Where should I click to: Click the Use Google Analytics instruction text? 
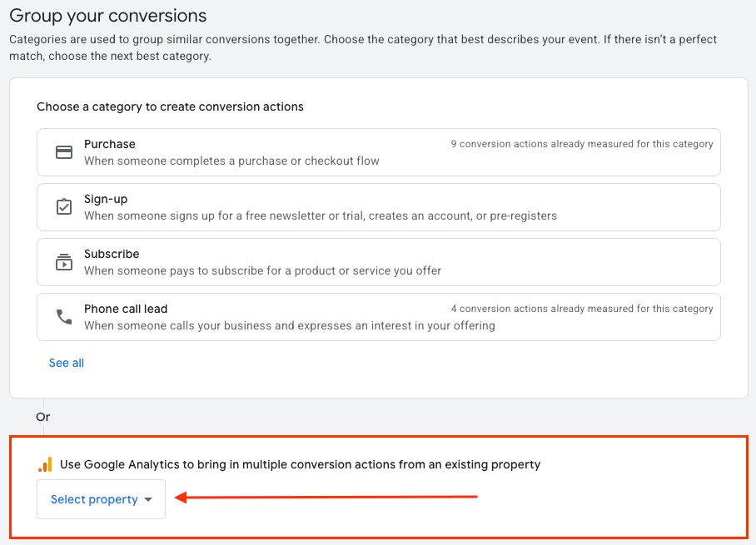[x=301, y=464]
